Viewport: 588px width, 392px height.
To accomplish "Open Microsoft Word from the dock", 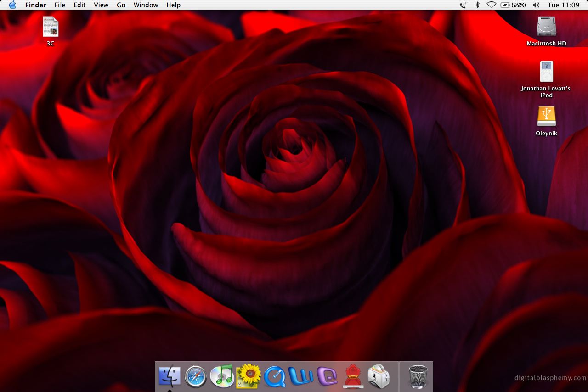I will click(x=301, y=376).
